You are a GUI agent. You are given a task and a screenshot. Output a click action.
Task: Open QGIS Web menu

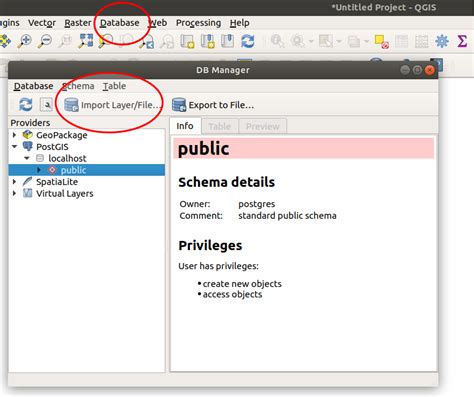coord(158,23)
